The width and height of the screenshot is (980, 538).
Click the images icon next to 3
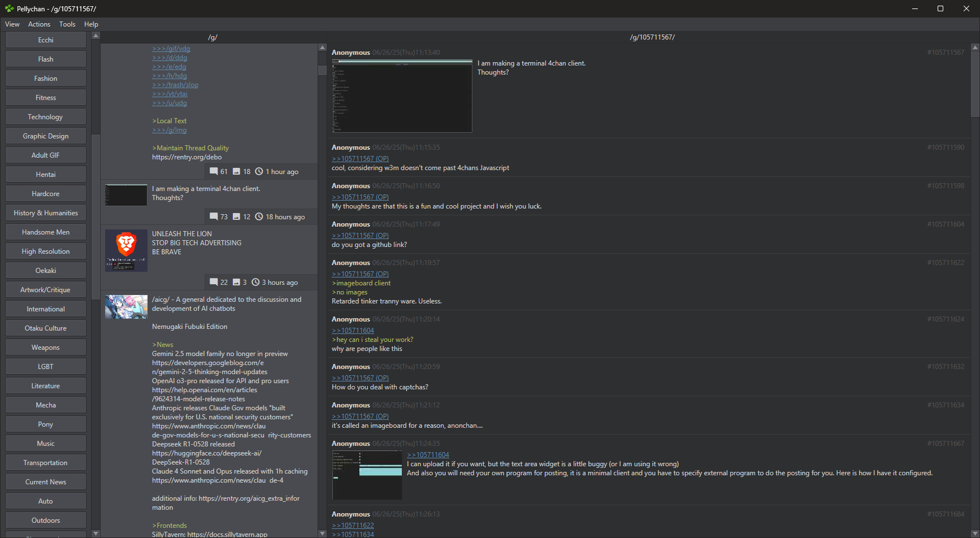(x=237, y=282)
